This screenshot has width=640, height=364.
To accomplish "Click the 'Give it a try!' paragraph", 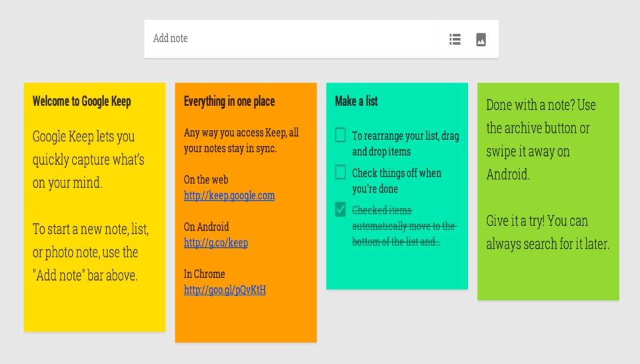I will [547, 233].
